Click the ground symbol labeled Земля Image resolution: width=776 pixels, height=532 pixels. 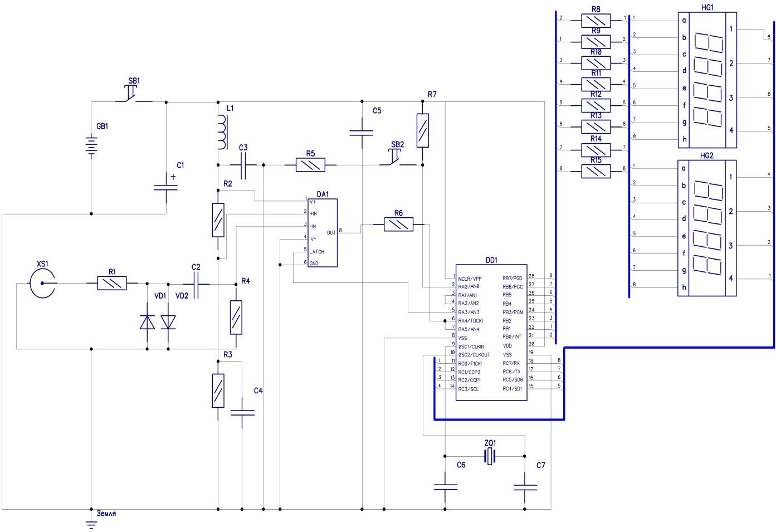91,524
